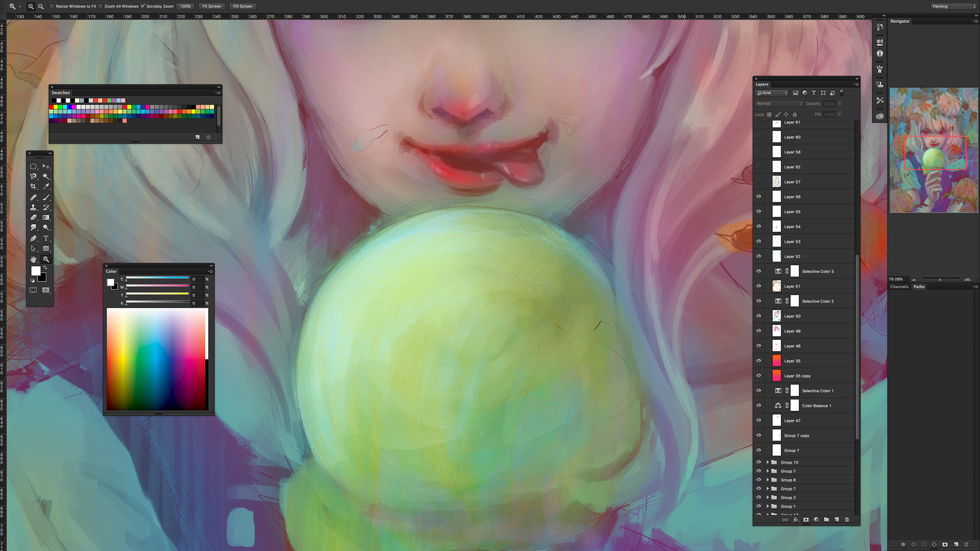Enable the Resize Windows to Fit checkbox
This screenshot has width=980, height=551.
(52, 6)
